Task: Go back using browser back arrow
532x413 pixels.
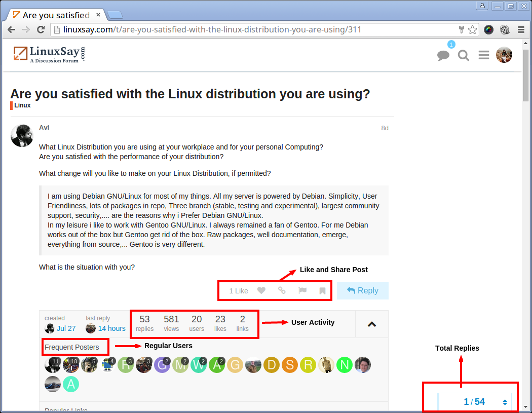Action: click(x=11, y=29)
